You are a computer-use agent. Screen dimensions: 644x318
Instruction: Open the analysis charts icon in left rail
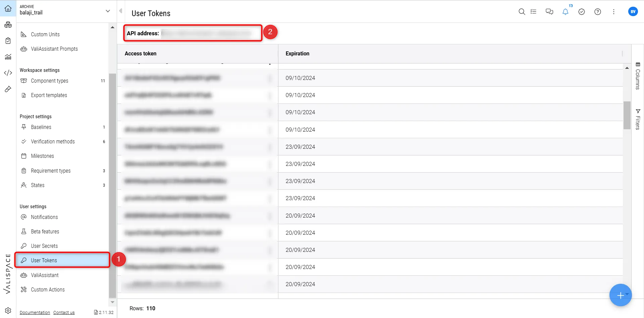8,57
